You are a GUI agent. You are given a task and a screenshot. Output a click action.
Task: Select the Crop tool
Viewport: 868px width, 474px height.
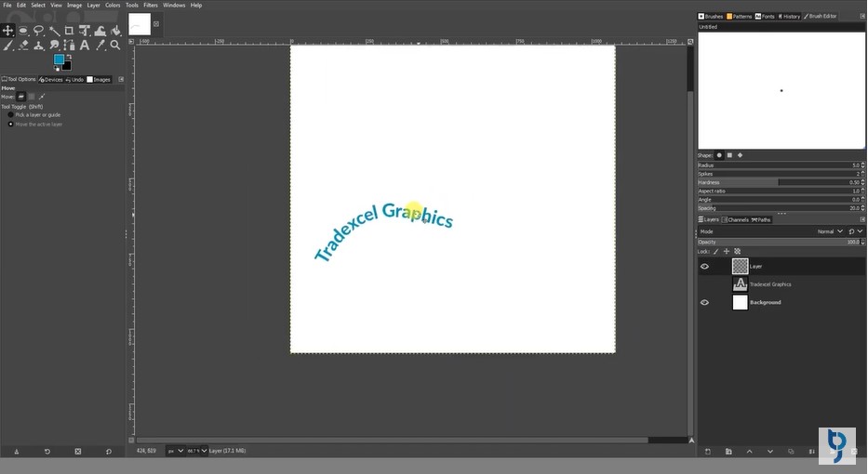point(69,31)
